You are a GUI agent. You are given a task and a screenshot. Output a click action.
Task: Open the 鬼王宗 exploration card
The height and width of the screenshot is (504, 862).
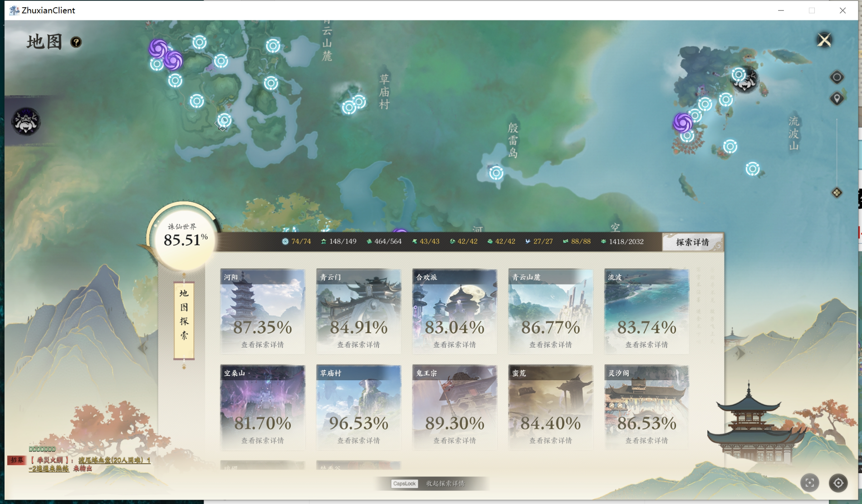pos(455,407)
